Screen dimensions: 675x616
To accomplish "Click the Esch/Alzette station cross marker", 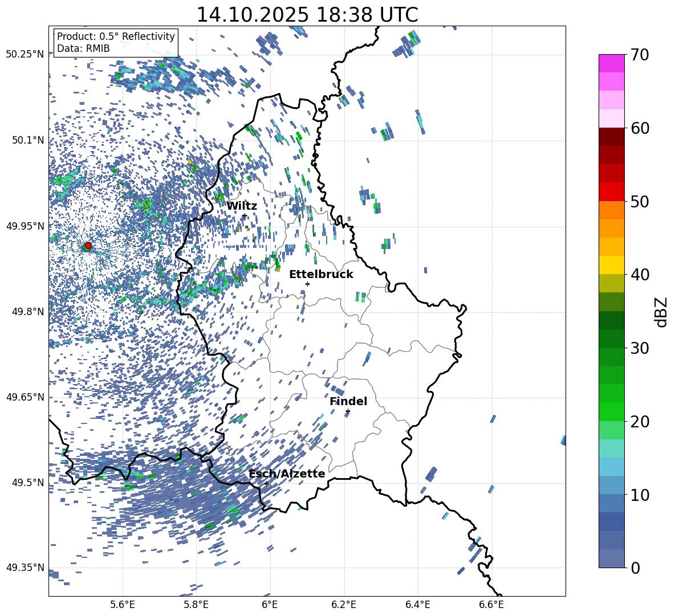I will 266,483.
